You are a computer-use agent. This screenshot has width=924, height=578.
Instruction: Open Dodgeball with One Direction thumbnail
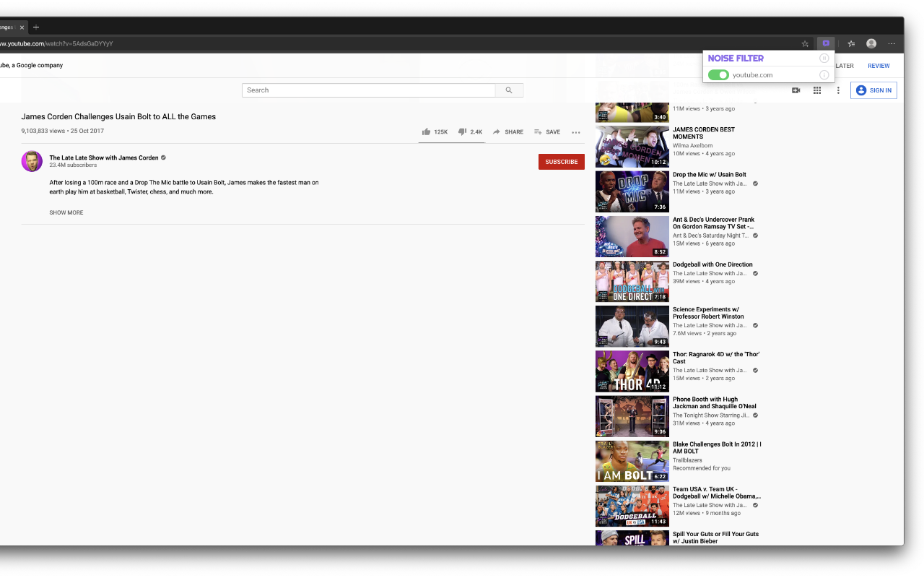point(632,281)
